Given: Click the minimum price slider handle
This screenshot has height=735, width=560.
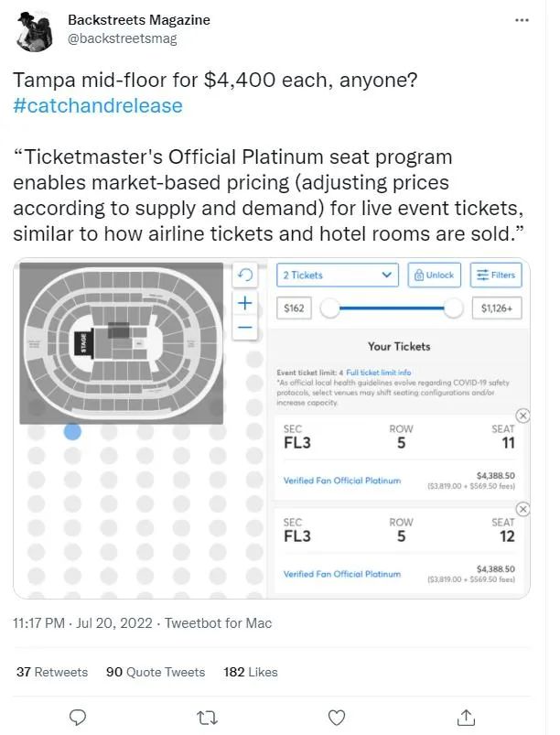Looking at the screenshot, I should pos(329,308).
